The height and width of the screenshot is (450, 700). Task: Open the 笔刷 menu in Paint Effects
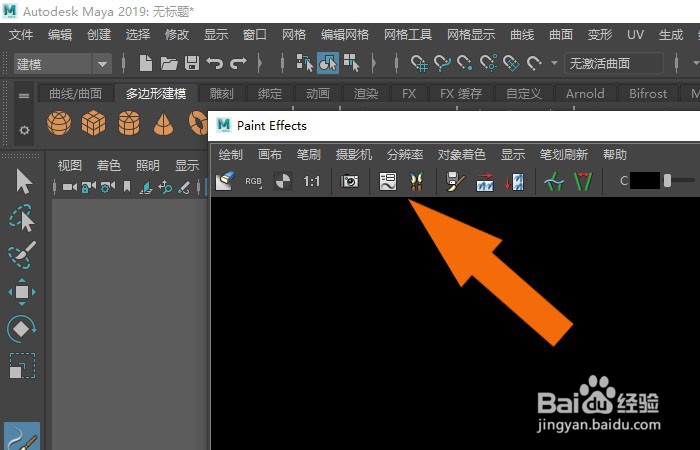[x=308, y=154]
